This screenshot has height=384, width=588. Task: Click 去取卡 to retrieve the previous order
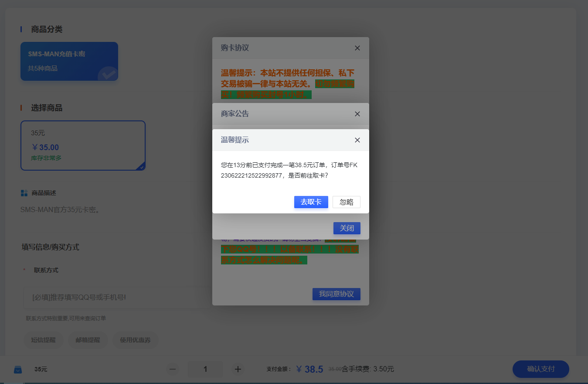tap(311, 202)
